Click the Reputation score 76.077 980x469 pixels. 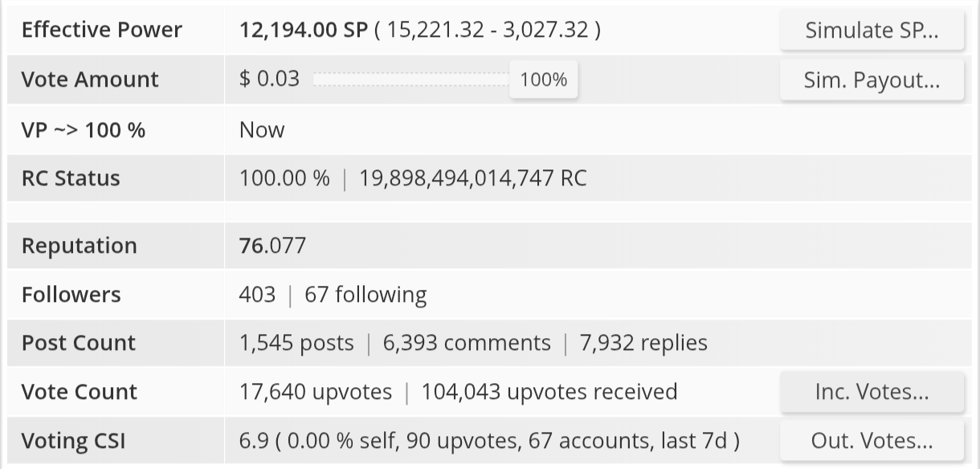(272, 245)
